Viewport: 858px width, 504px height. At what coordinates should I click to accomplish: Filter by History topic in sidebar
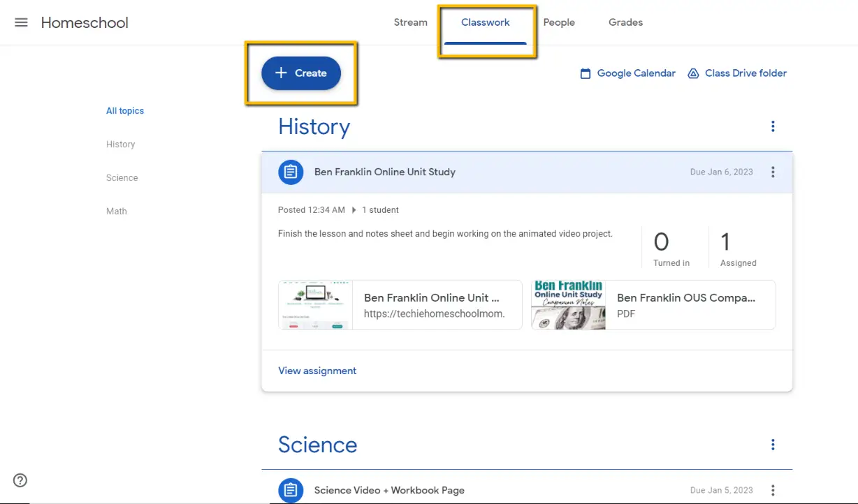click(121, 144)
